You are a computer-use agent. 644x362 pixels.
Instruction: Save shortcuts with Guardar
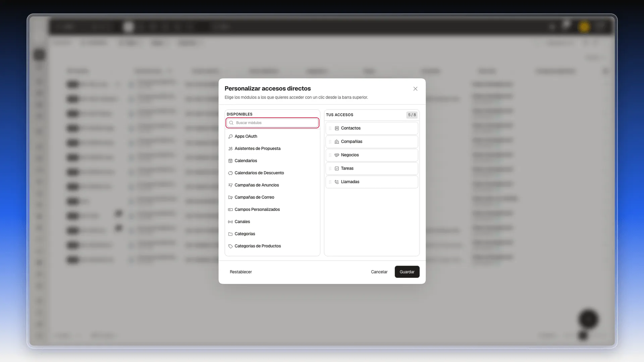tap(407, 272)
